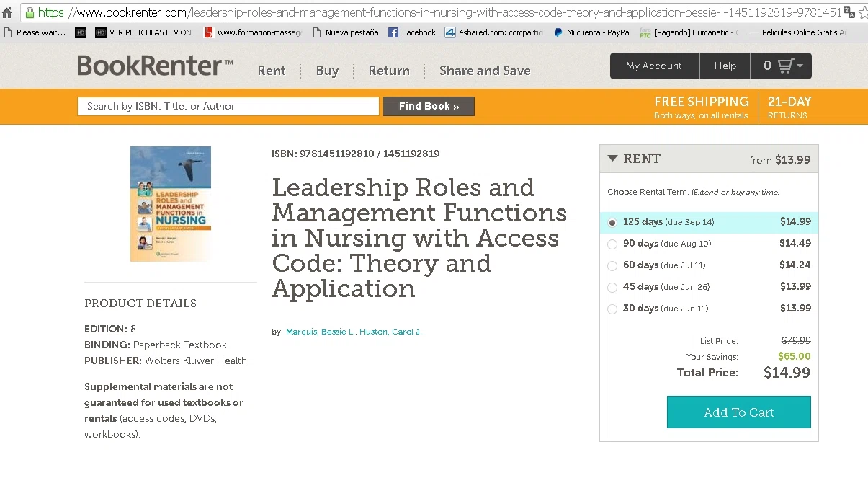Click the book title heading
Image resolution: width=868 pixels, height=504 pixels.
419,238
